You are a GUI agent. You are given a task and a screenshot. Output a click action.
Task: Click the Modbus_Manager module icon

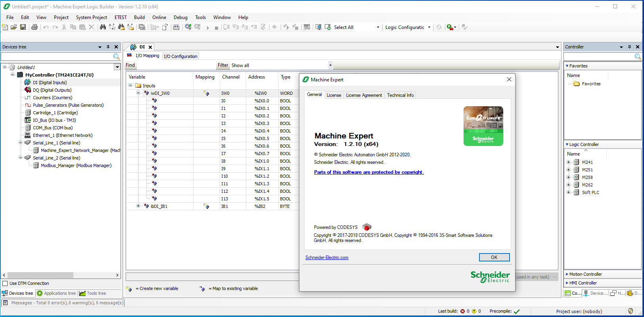click(x=36, y=165)
